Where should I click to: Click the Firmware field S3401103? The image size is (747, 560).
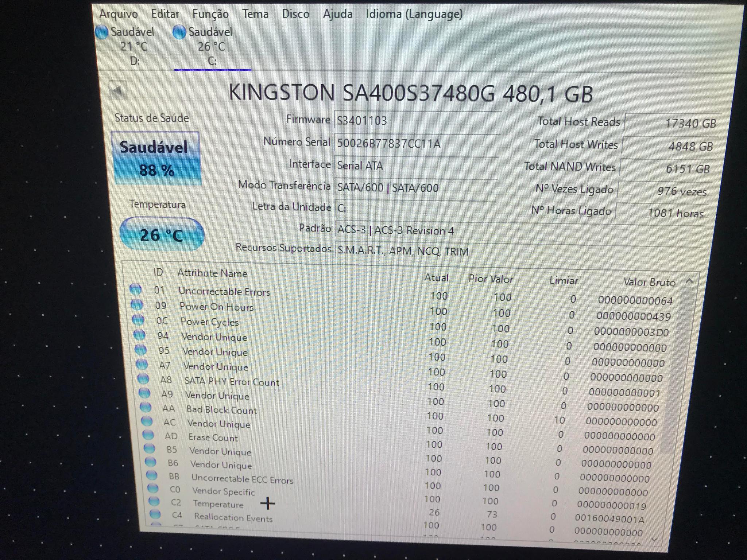pos(418,120)
